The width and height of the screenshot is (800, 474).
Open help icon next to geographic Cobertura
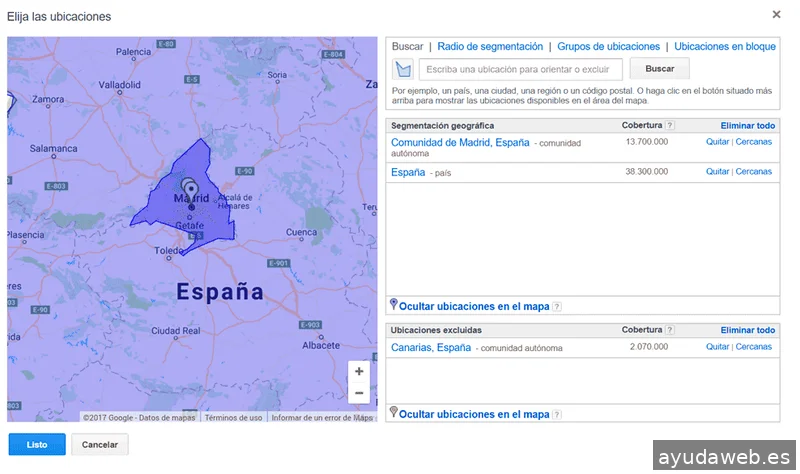[670, 126]
